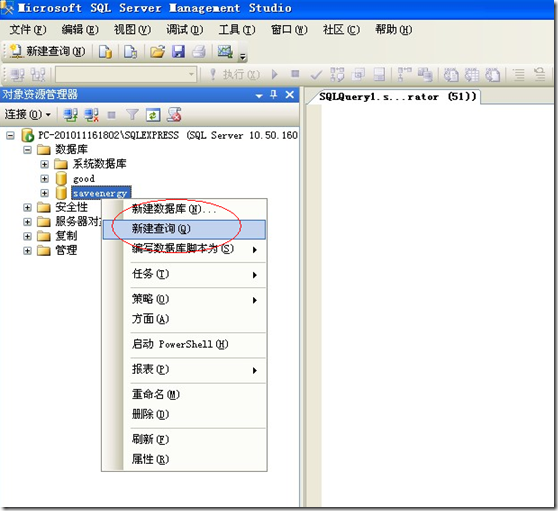Select the 系统数据库 tree item
This screenshot has height=511, width=558.
[100, 164]
